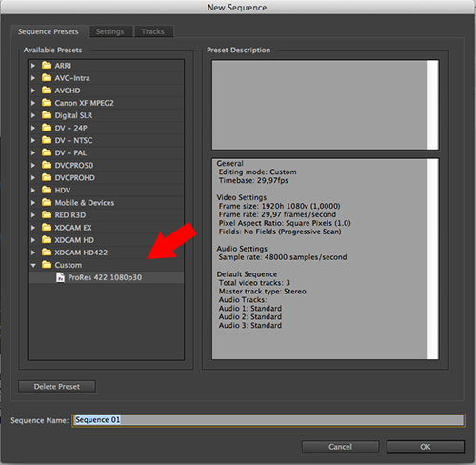Collapse the Custom folder triangle
The image size is (476, 465).
click(x=33, y=265)
